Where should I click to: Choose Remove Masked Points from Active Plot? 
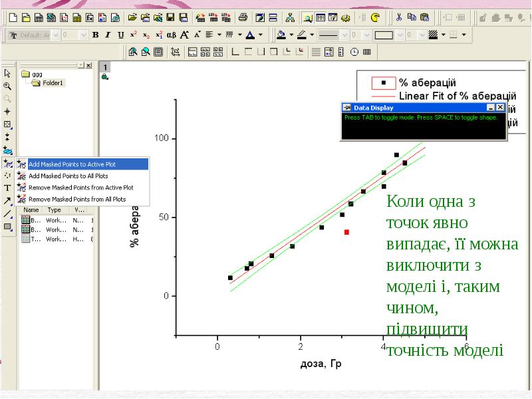(80, 188)
